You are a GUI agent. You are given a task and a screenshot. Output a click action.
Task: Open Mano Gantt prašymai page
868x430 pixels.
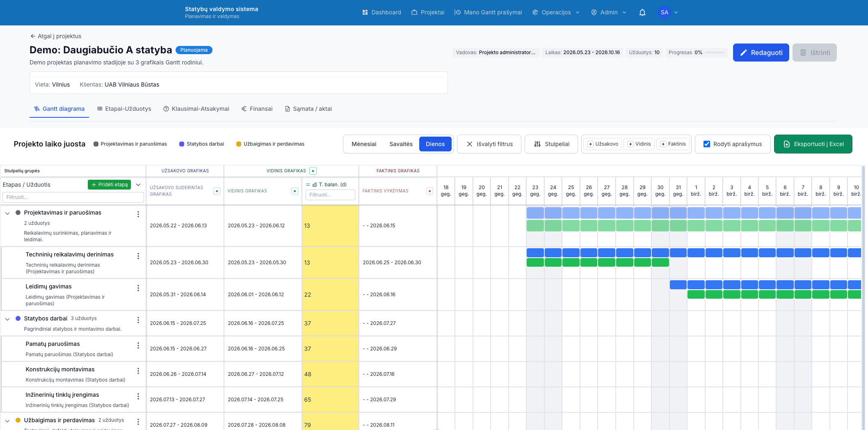488,12
